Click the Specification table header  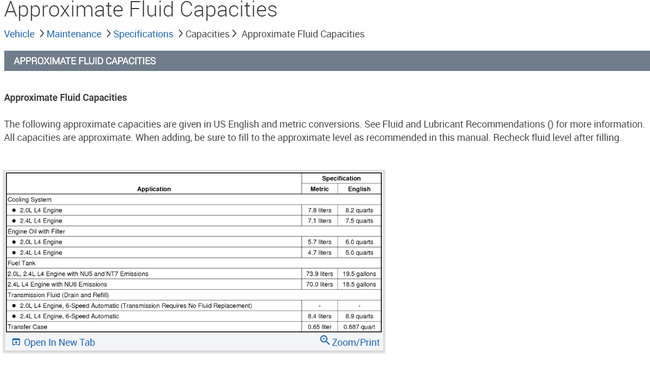click(x=341, y=178)
